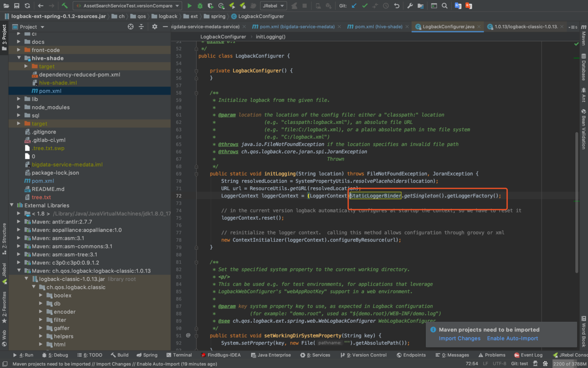The width and height of the screenshot is (588, 368).
Task: Open settings with the wrench icon
Action: [x=410, y=6]
